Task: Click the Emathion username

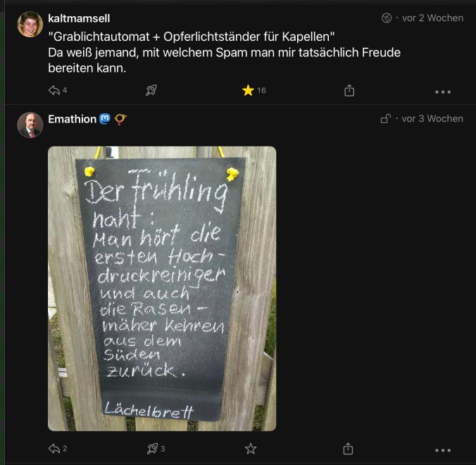Action: (72, 119)
